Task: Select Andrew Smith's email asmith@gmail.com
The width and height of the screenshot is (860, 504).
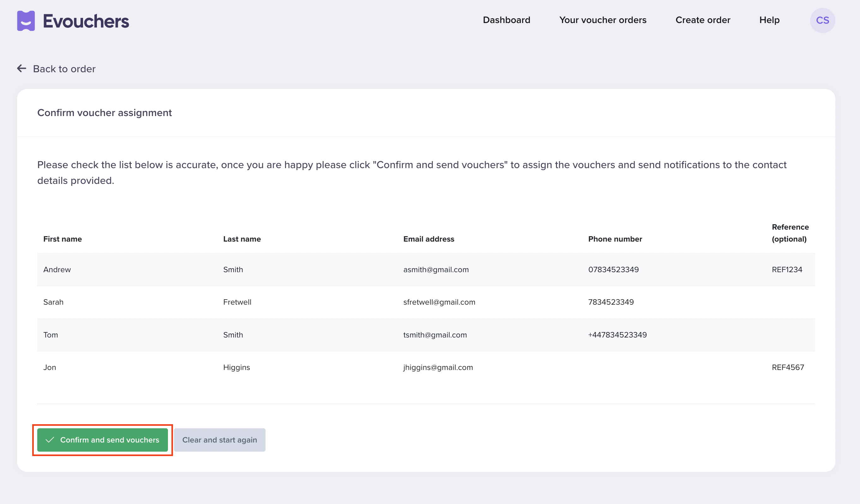Action: point(436,269)
